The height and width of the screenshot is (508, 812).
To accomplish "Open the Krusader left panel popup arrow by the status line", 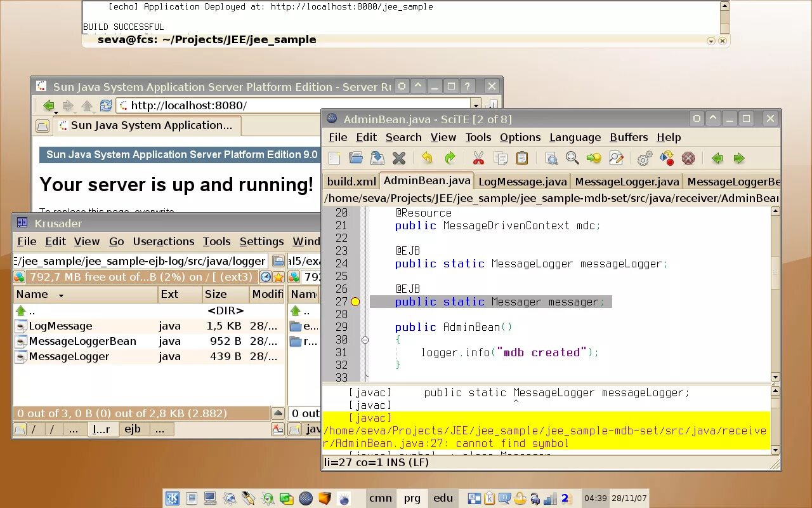I will click(278, 413).
